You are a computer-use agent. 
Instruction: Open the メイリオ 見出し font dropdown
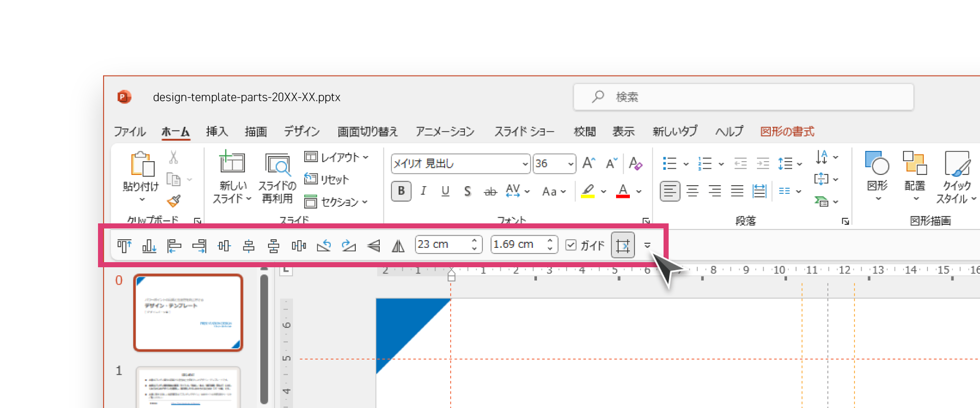pos(525,164)
